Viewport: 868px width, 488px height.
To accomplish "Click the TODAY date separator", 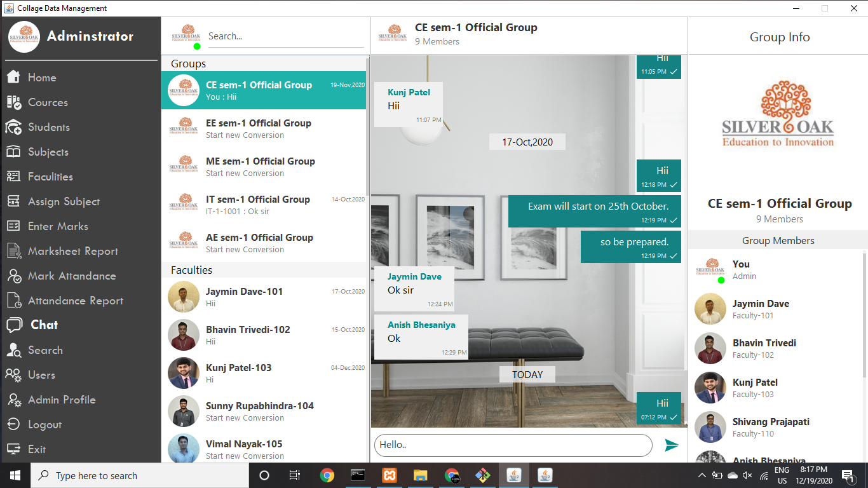I will coord(527,375).
